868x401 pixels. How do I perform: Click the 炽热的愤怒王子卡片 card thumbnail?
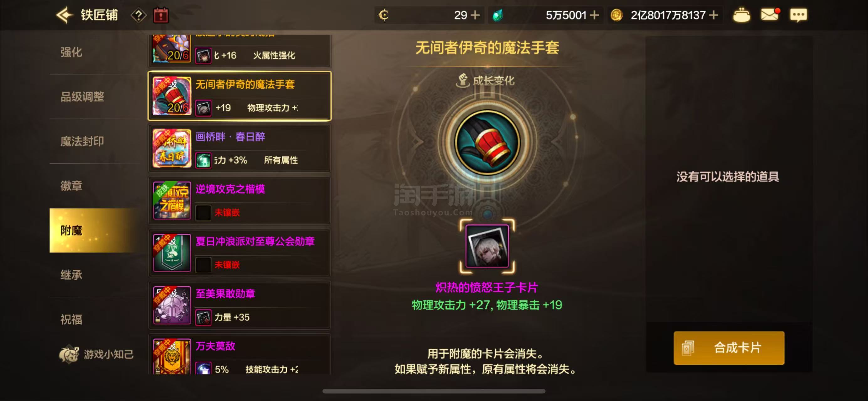(487, 246)
